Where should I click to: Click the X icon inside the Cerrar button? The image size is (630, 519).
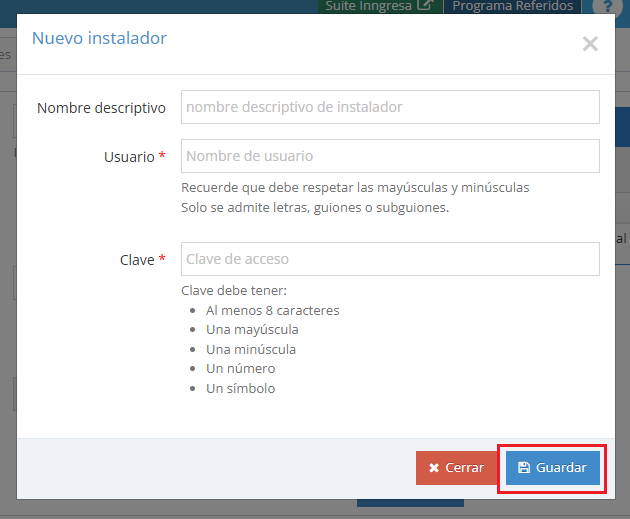434,468
